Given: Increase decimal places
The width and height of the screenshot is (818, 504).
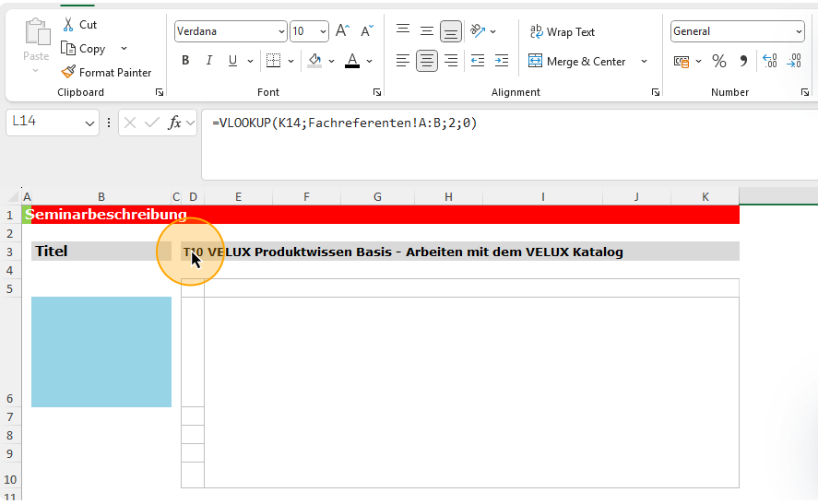Looking at the screenshot, I should [x=770, y=62].
